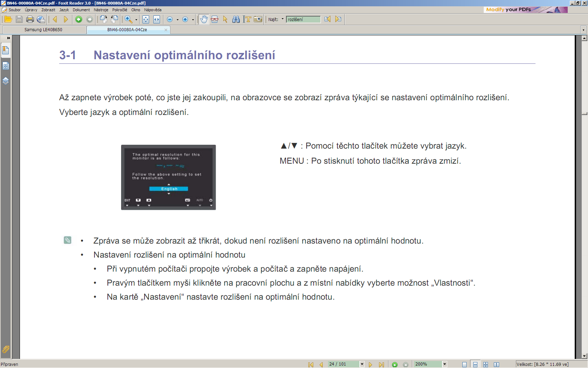Find next search result
588x368 pixels.
pos(338,19)
